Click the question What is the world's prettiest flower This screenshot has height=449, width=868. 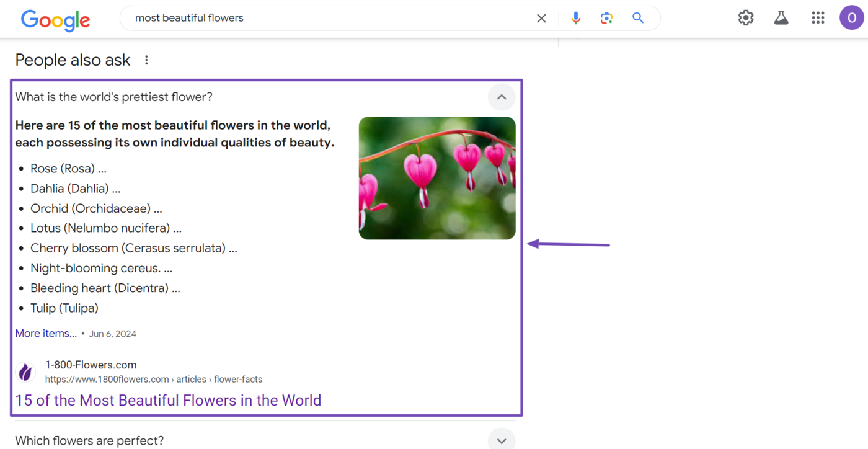click(113, 97)
